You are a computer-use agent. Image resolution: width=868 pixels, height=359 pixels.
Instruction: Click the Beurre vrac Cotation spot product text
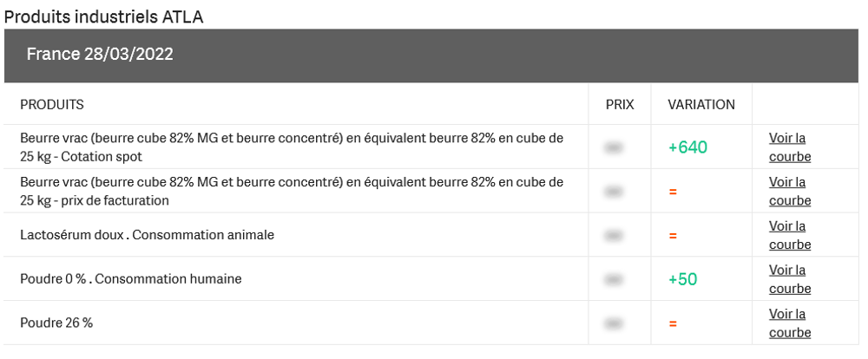tap(292, 147)
